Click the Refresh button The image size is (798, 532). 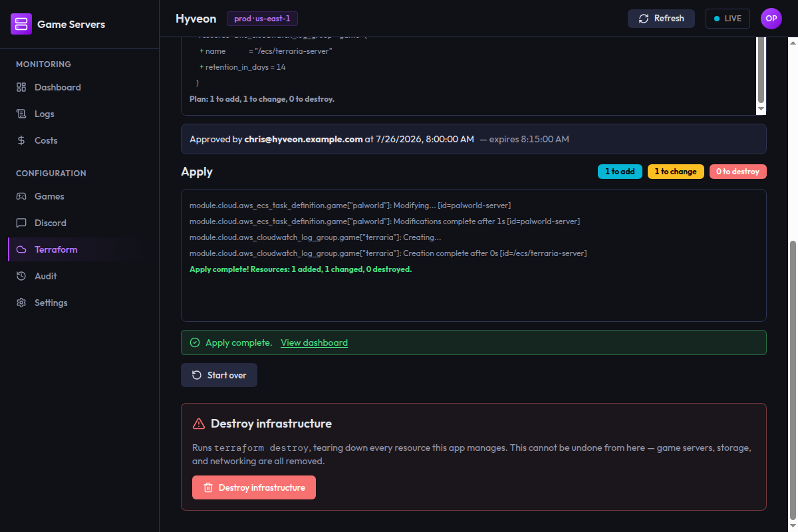pyautogui.click(x=661, y=19)
